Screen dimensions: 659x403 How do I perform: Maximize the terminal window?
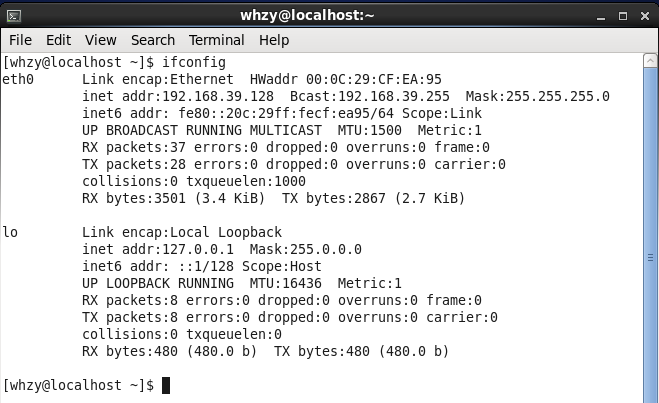click(623, 16)
